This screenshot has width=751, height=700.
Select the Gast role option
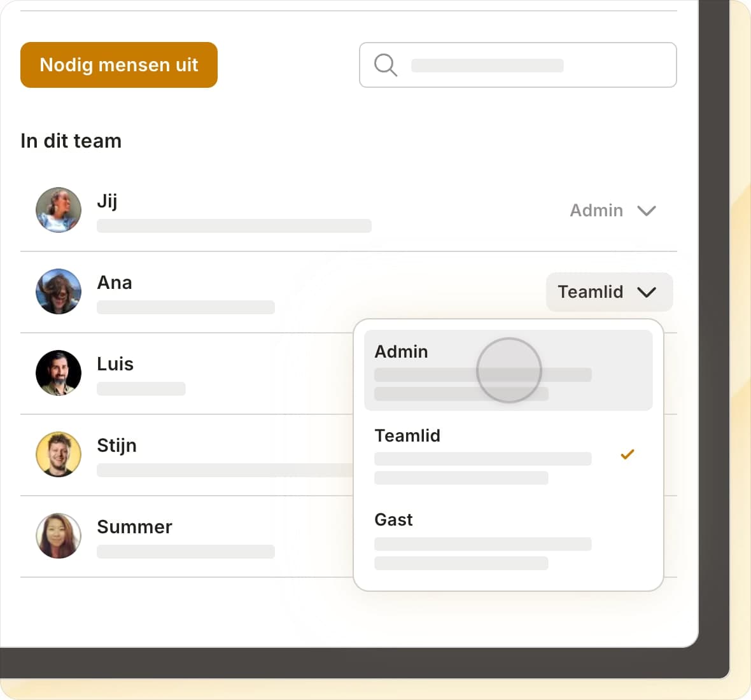508,540
